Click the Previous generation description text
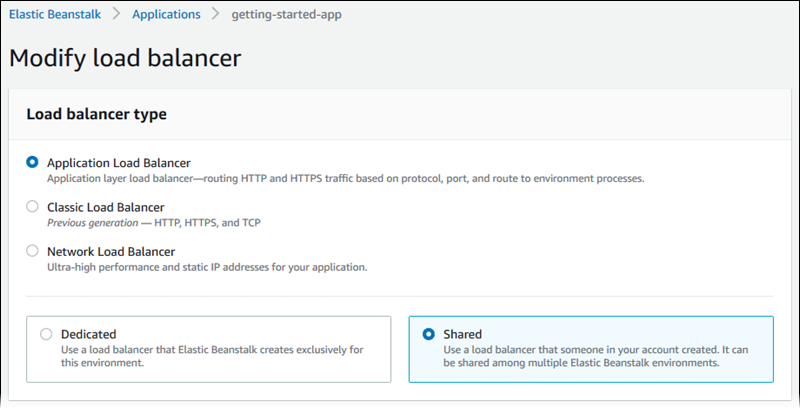 pyautogui.click(x=154, y=223)
